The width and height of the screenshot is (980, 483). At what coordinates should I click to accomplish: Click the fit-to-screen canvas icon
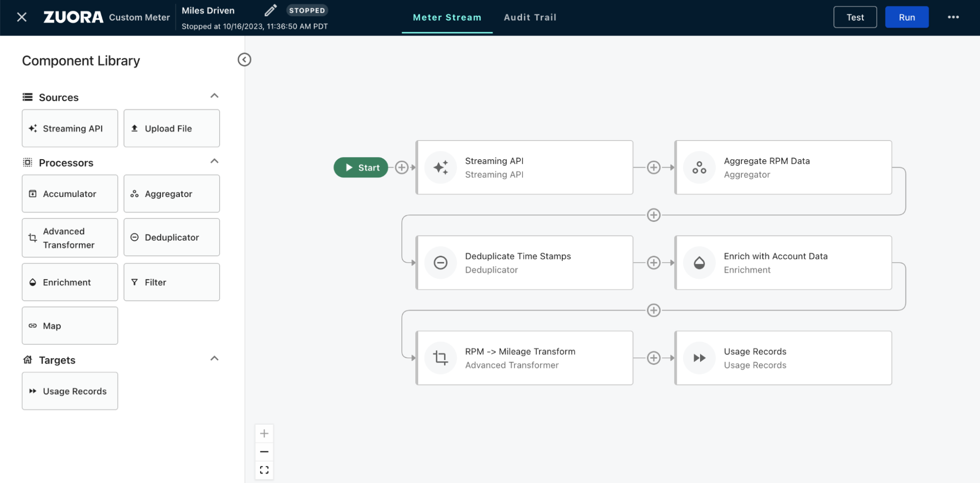(x=264, y=470)
